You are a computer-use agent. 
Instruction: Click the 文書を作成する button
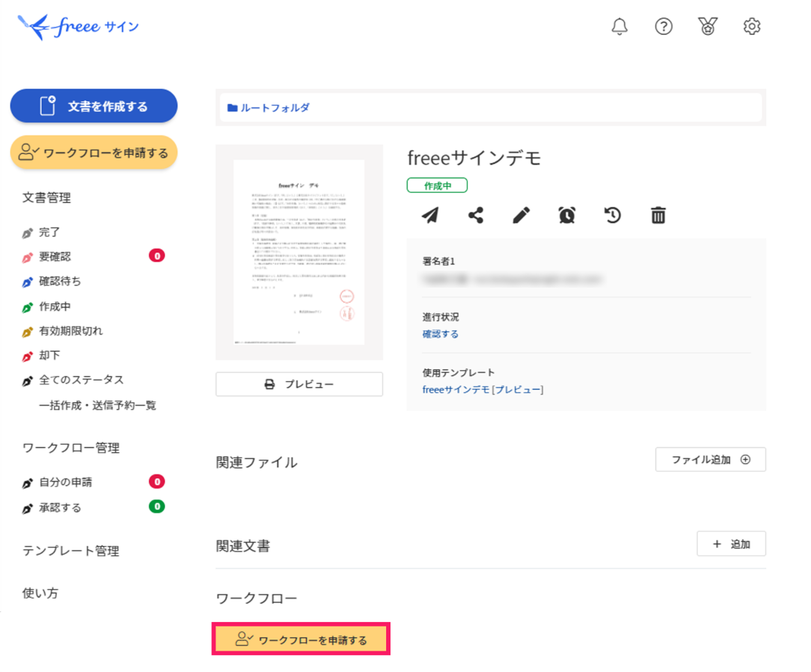(94, 106)
